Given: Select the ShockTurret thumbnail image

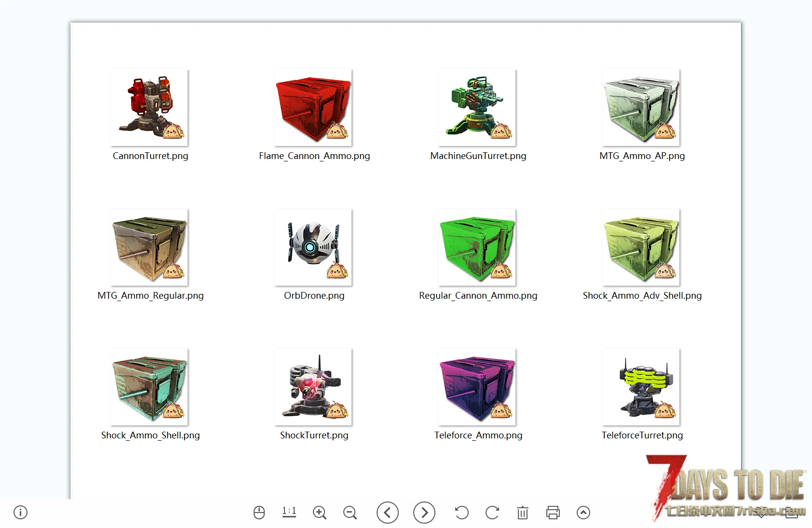Looking at the screenshot, I should coord(313,387).
